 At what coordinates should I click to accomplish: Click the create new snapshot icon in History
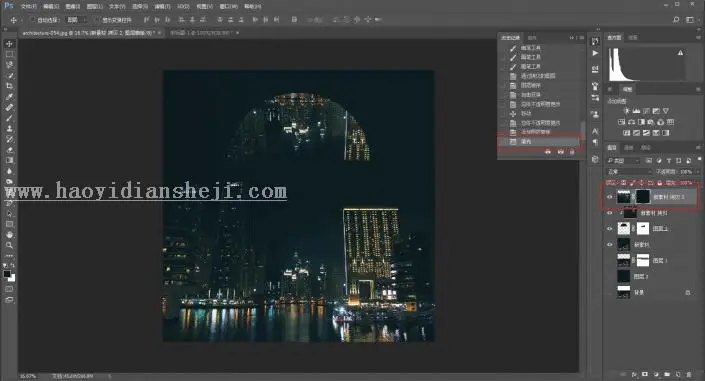pos(561,152)
